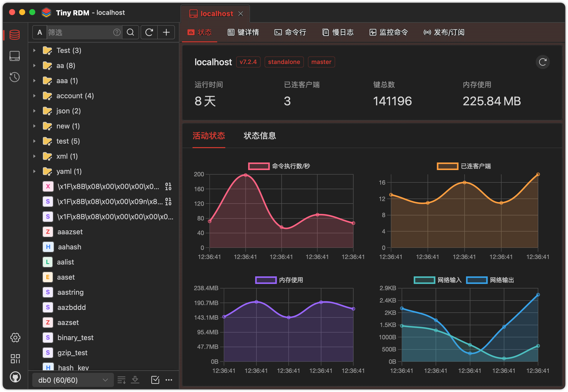Screen dimensions: 568x392
Task: Open the more options ellipsis menu
Action: pos(169,380)
